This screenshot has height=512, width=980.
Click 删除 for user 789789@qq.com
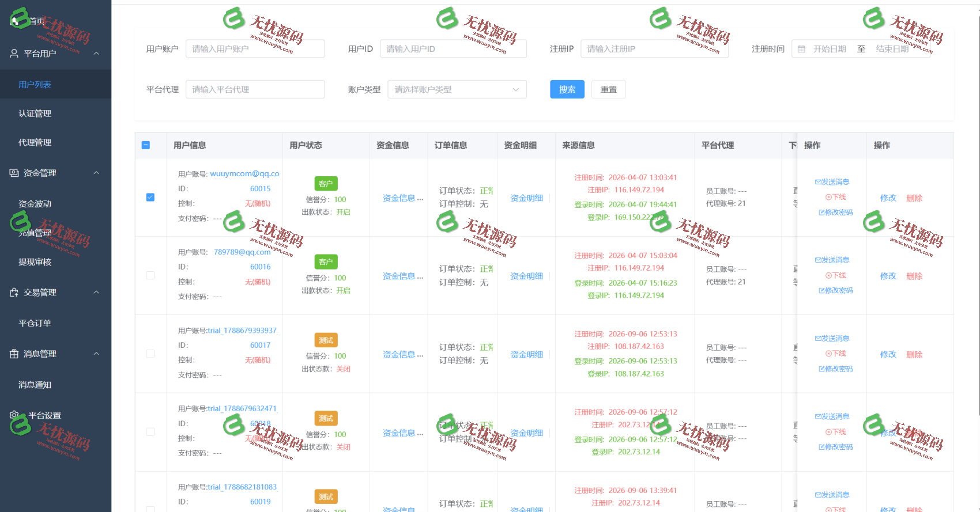[914, 276]
